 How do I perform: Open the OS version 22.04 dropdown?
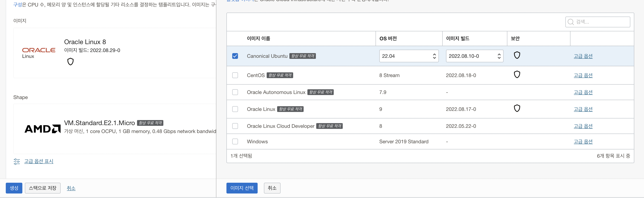pos(409,56)
